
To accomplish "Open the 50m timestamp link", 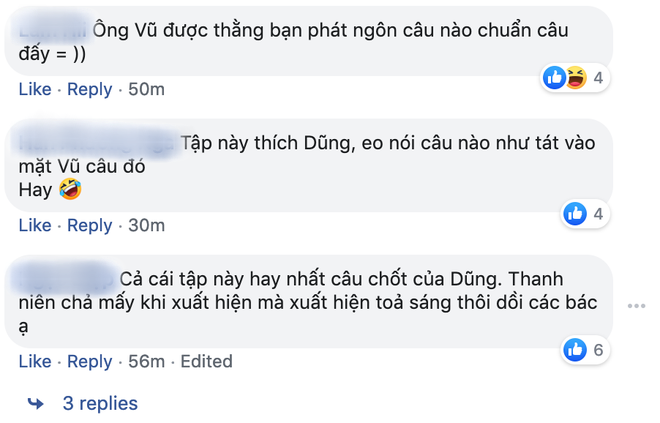I will [146, 90].
